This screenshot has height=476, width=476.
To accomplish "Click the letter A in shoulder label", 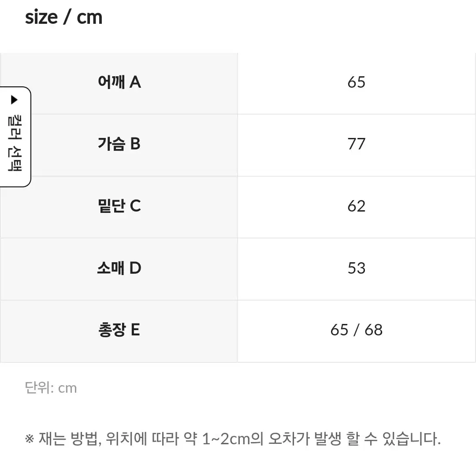I will coord(135,82).
